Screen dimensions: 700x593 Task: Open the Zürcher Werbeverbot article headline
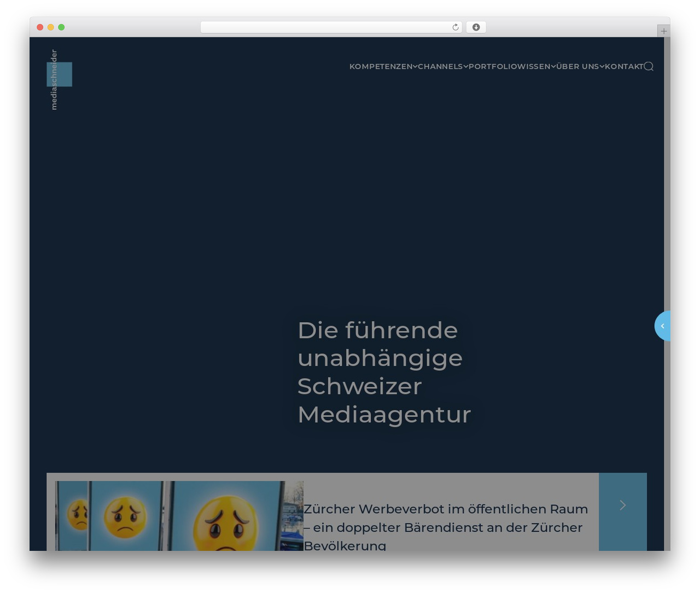[x=446, y=526]
